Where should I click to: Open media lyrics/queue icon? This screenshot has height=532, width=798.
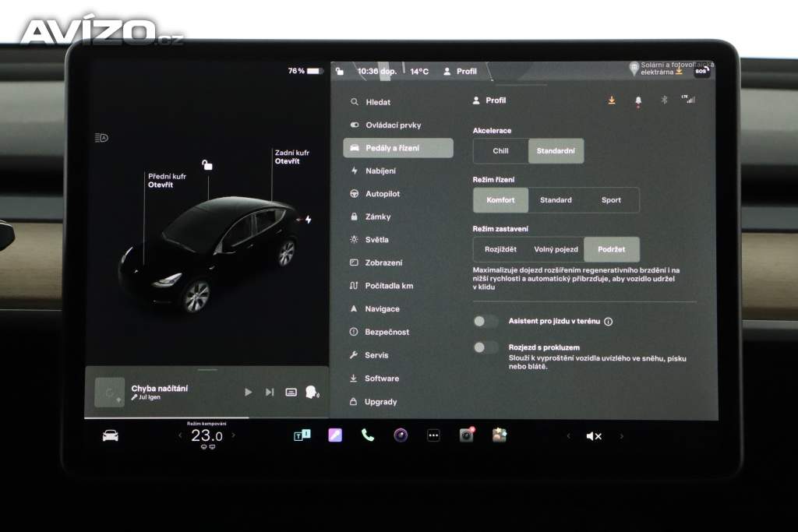[x=291, y=392]
